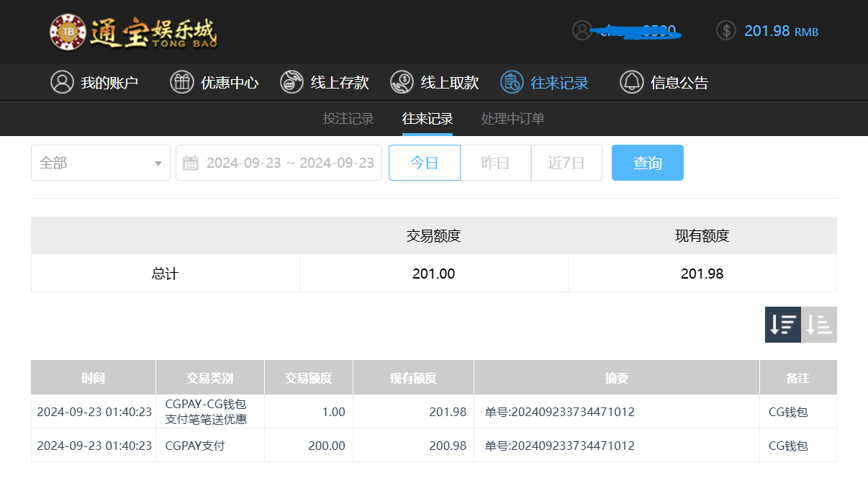
Task: Expand the 全部 transaction type dropdown
Action: click(x=101, y=163)
